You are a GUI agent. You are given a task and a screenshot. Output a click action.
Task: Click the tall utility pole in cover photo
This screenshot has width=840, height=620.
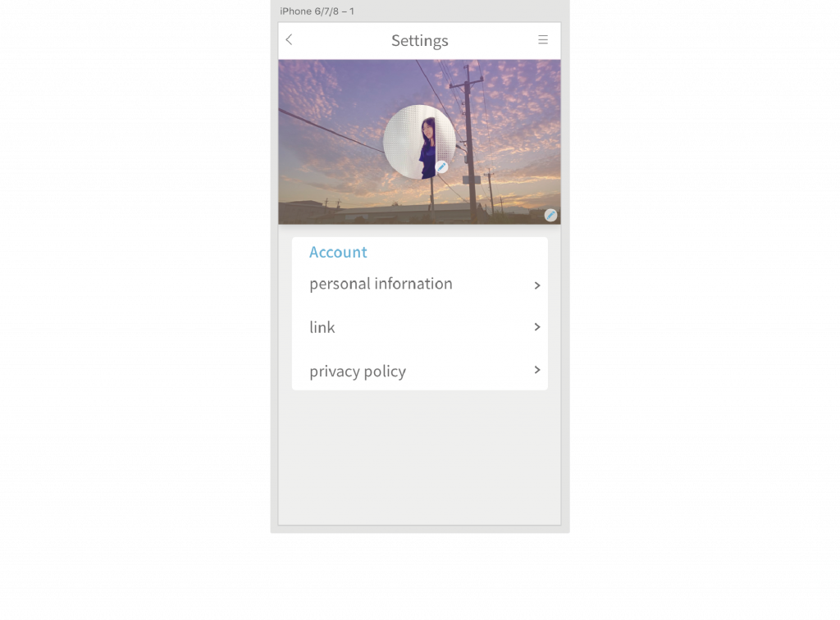coord(469,142)
